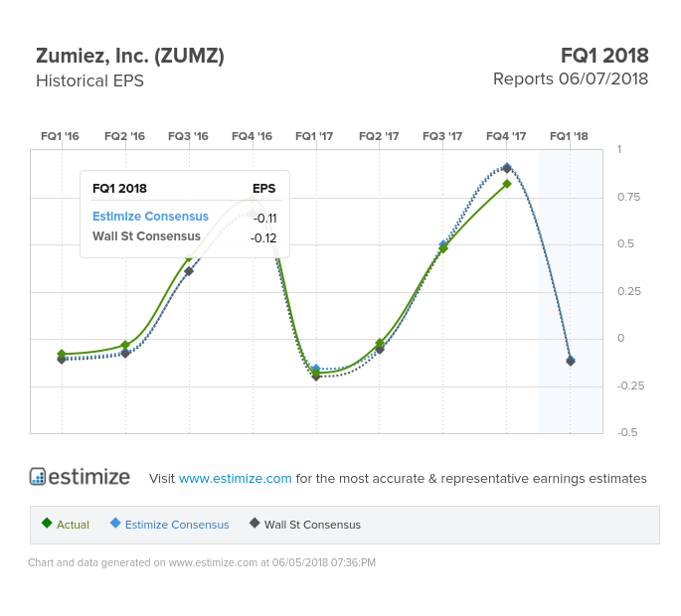Viewport: 681px width, 616px height.
Task: Click the FQ4 '17 gray Wall St data point
Action: coord(507,169)
